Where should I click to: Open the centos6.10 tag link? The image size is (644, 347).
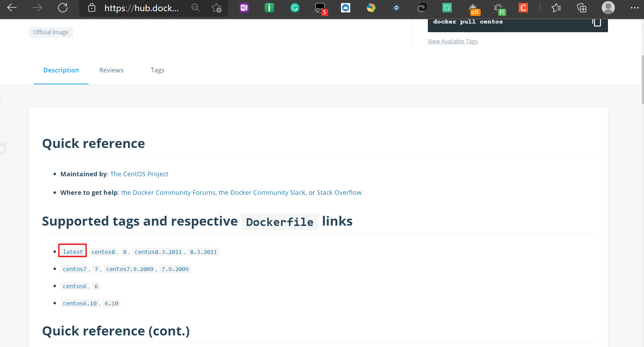coord(80,303)
